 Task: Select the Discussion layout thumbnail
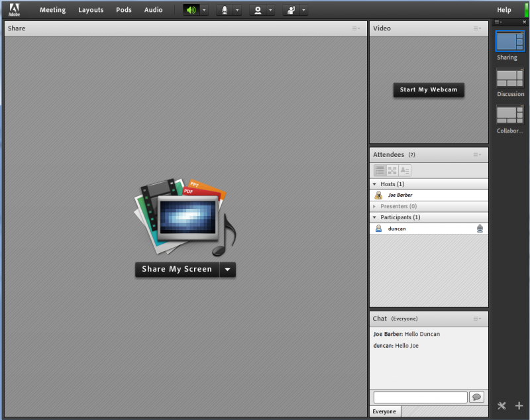[510, 78]
